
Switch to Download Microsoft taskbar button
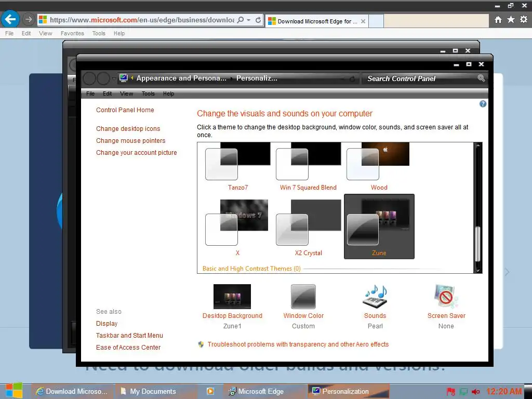point(72,391)
